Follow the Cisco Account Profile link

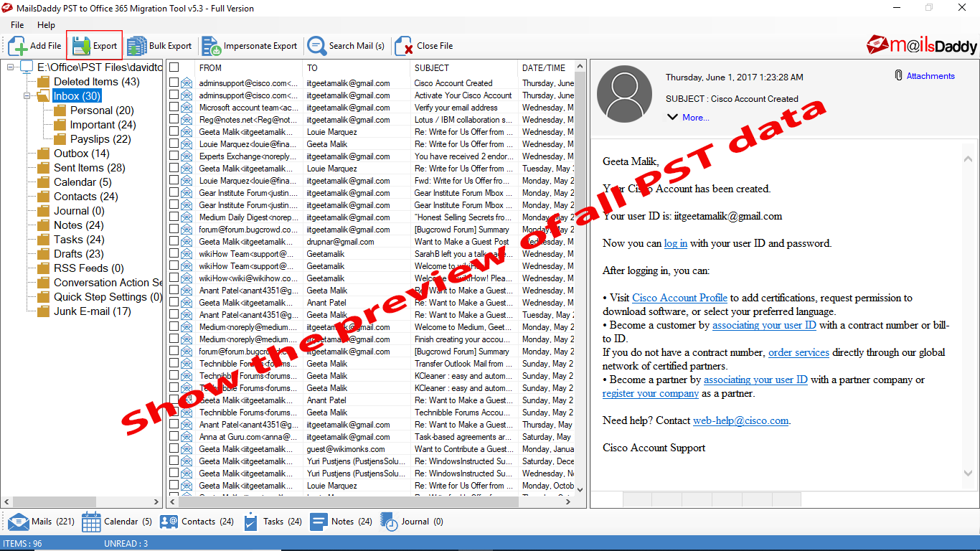pyautogui.click(x=679, y=297)
